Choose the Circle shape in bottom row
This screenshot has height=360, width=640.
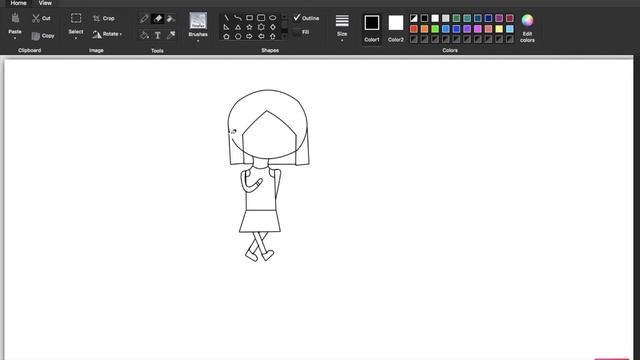[x=238, y=36]
